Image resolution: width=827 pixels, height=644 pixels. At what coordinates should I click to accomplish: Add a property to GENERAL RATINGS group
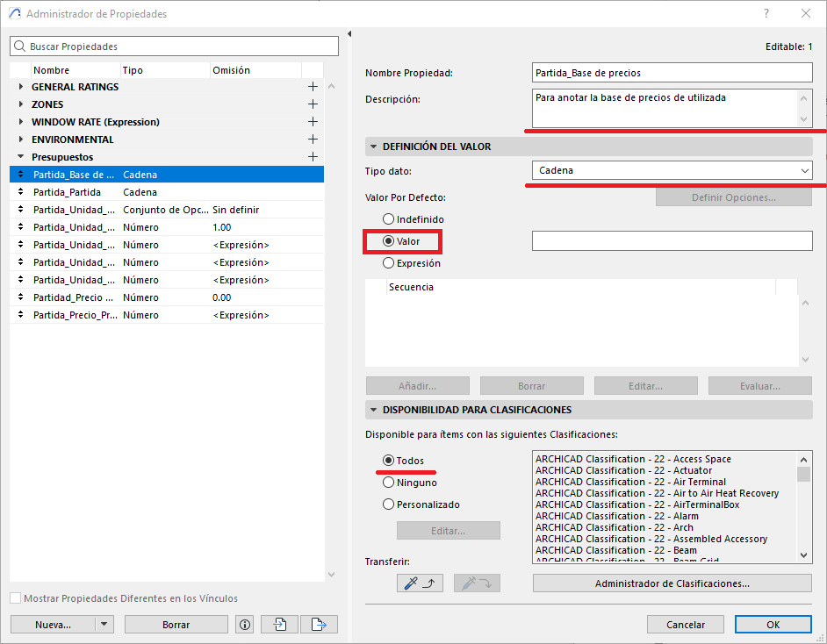coord(313,87)
